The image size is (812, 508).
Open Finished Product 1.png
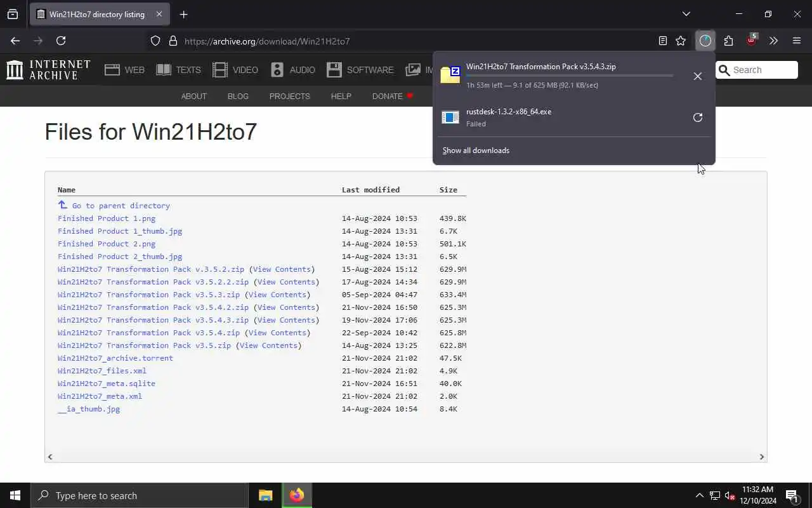[107, 218]
